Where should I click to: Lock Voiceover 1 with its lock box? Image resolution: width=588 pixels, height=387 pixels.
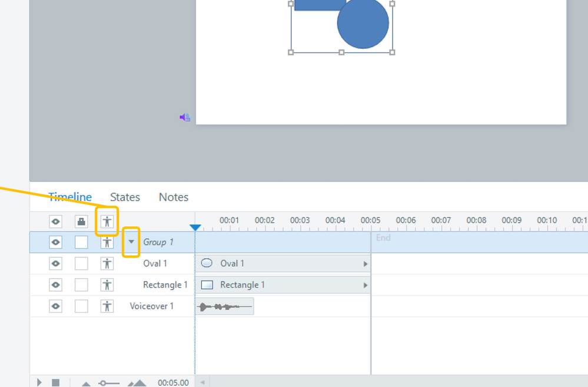[81, 306]
